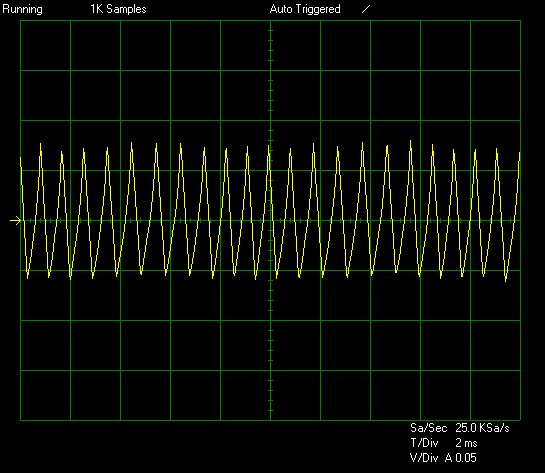Select the T/Div label
This screenshot has height=473, width=545.
[x=424, y=443]
